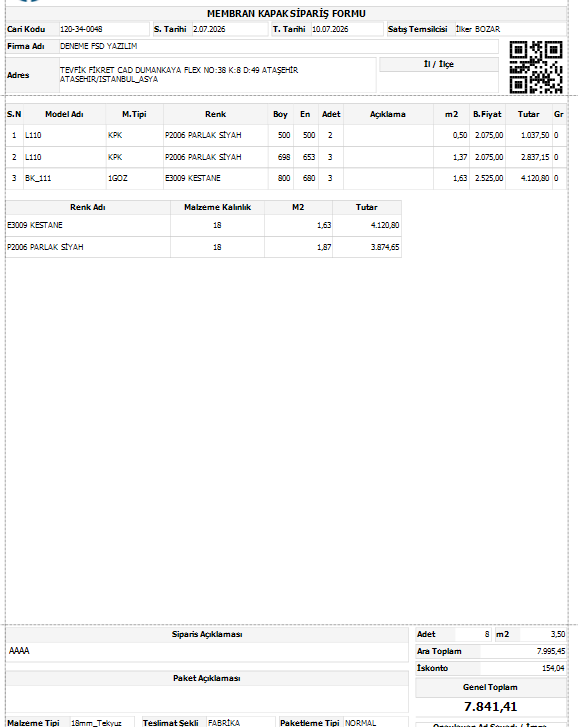Click En value 653
578x727 pixels.
pyautogui.click(x=309, y=157)
